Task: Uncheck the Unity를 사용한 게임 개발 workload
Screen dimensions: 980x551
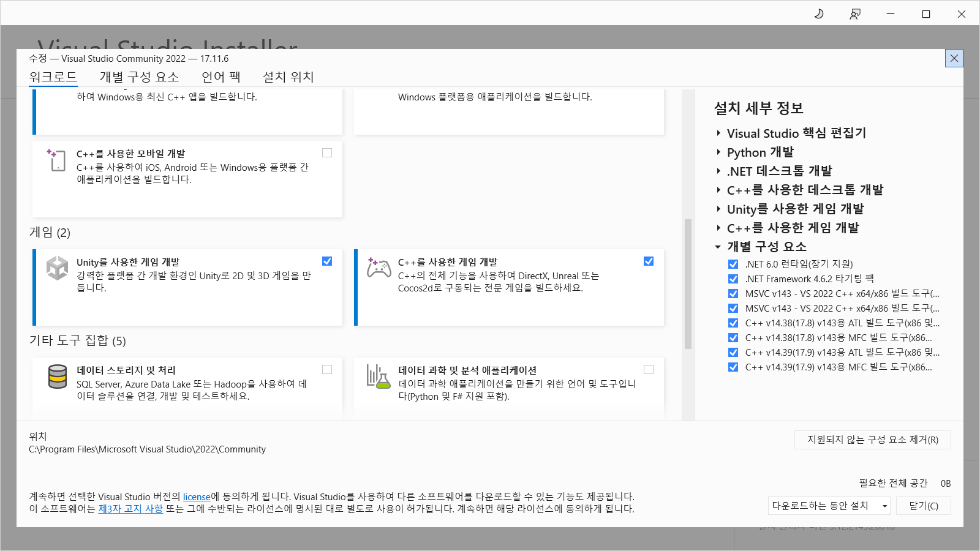Action: pyautogui.click(x=327, y=261)
